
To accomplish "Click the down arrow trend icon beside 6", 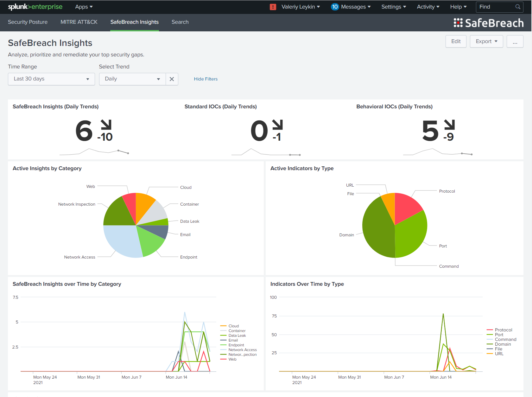I will click(106, 125).
